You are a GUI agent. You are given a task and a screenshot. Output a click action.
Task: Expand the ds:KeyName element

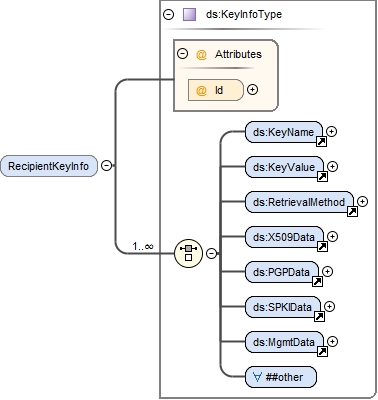[331, 131]
